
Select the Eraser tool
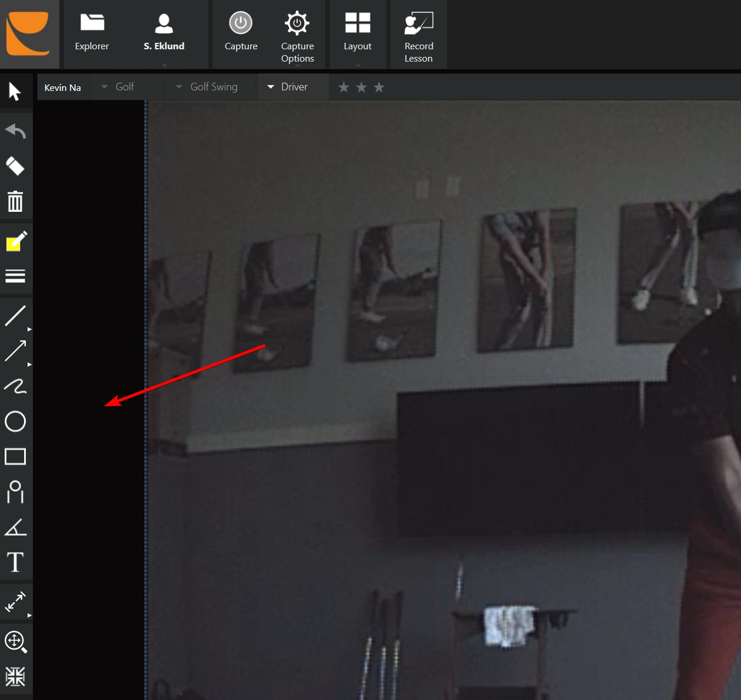tap(15, 166)
